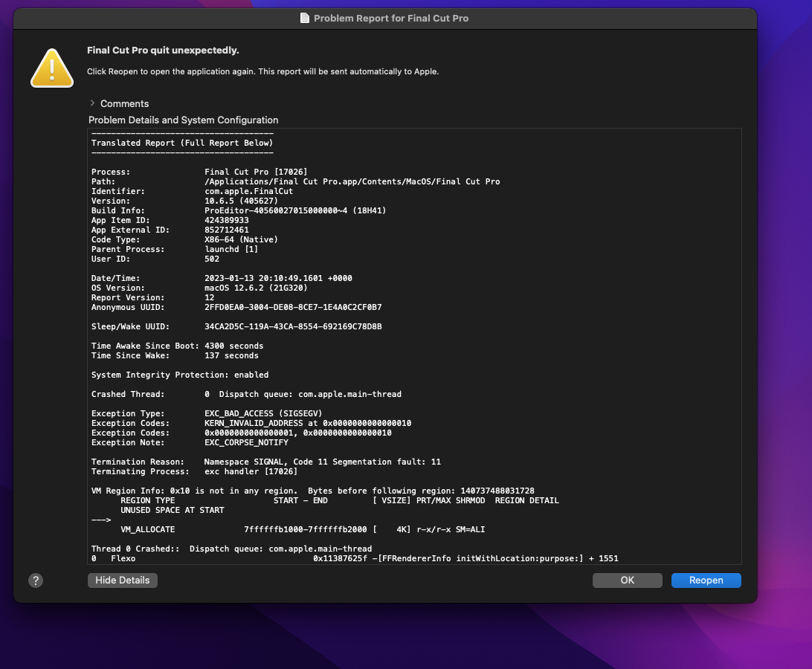812x669 pixels.
Task: Click the 'Translated Report (Full Report Below)' line
Action: (x=182, y=143)
